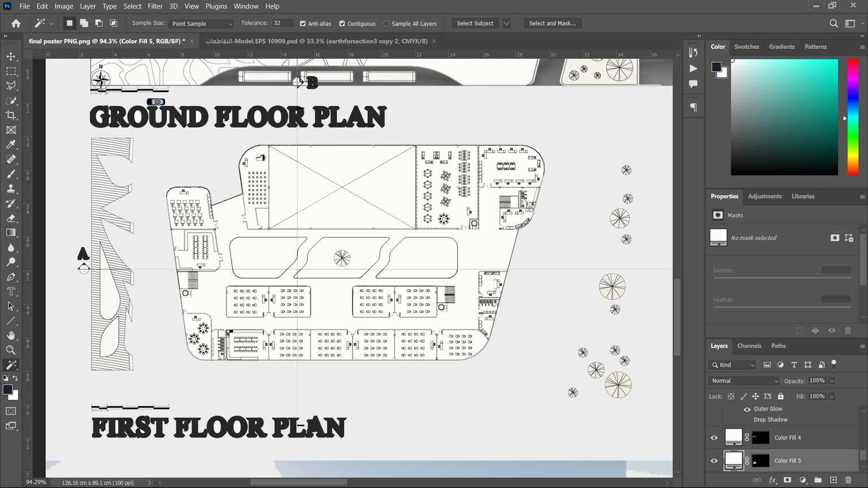Select the Hand tool

click(11, 335)
